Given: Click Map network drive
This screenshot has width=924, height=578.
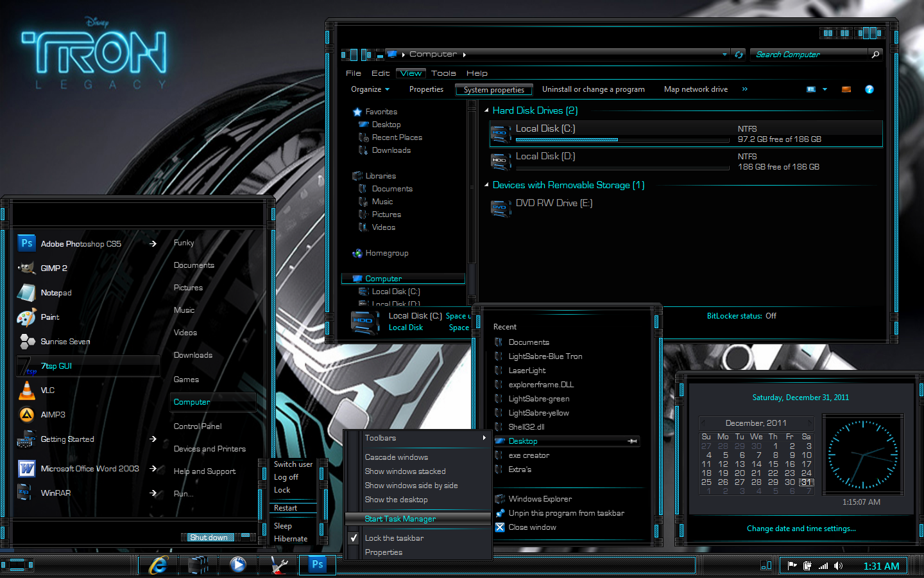Looking at the screenshot, I should pyautogui.click(x=696, y=89).
